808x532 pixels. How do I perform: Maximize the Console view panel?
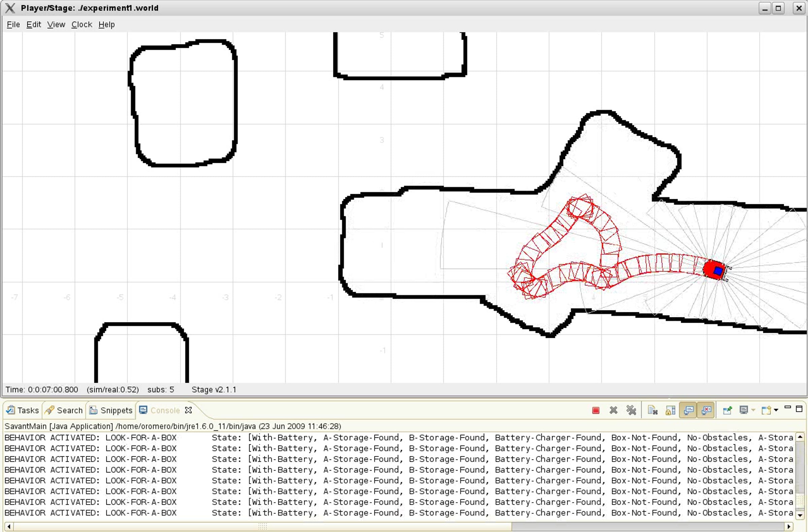point(799,409)
